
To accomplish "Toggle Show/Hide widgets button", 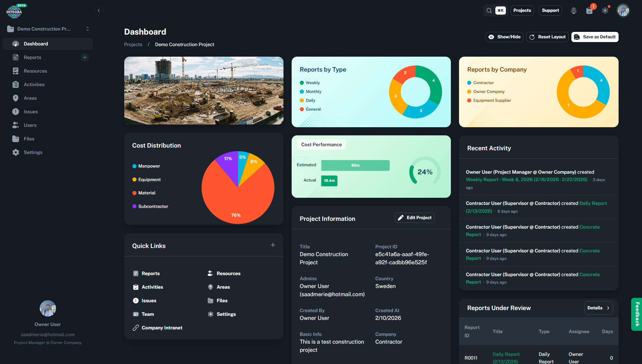I will click(x=504, y=37).
